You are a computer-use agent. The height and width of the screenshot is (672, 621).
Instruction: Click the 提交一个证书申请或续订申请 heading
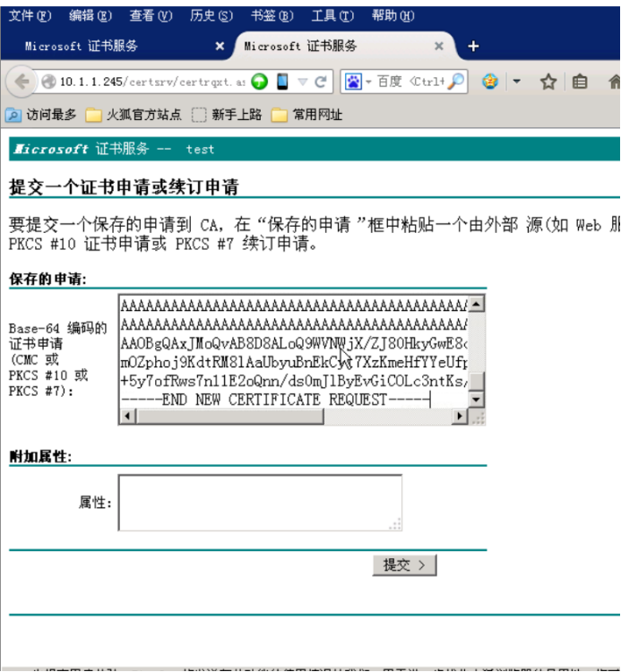[x=124, y=187]
